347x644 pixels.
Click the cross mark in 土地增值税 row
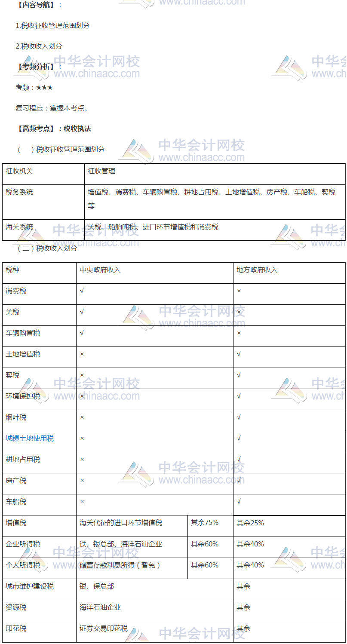[82, 354]
